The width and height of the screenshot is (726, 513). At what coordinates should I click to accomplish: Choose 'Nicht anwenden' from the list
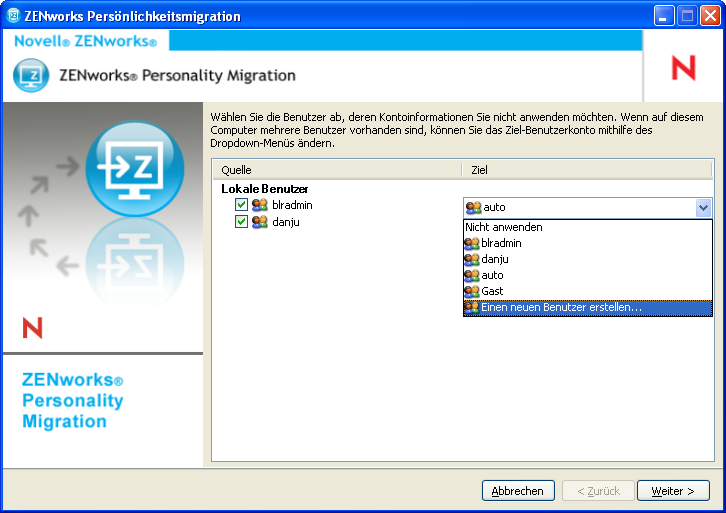click(x=588, y=227)
